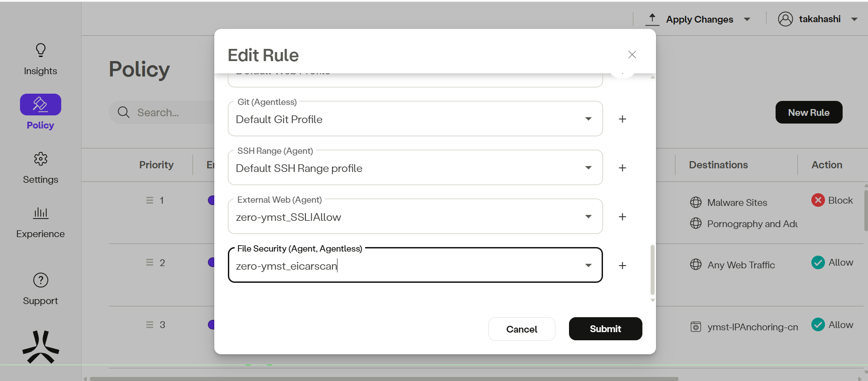The width and height of the screenshot is (868, 381).
Task: Click the takahashi user avatar icon
Action: 785,19
